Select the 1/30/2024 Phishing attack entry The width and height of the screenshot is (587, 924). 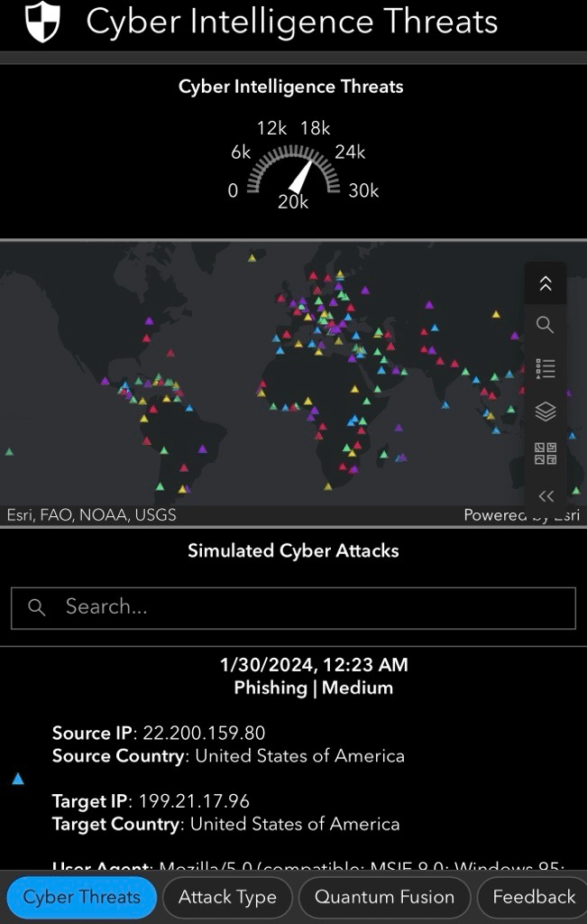[x=313, y=676]
